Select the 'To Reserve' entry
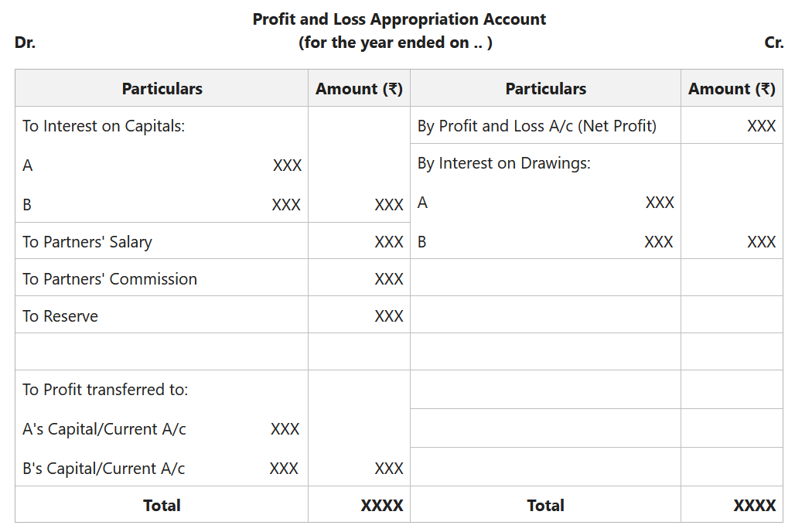795x532 pixels. tap(60, 316)
